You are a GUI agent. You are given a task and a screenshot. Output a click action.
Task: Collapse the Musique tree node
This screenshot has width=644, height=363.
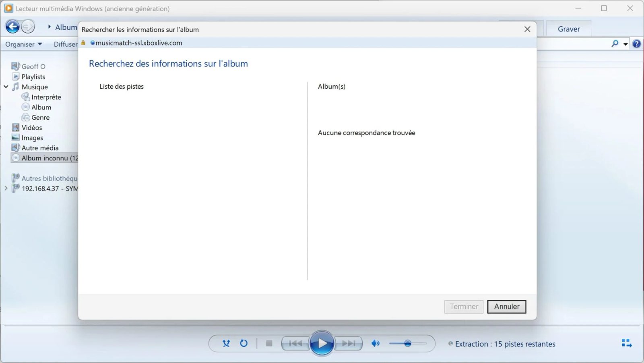[x=6, y=87]
